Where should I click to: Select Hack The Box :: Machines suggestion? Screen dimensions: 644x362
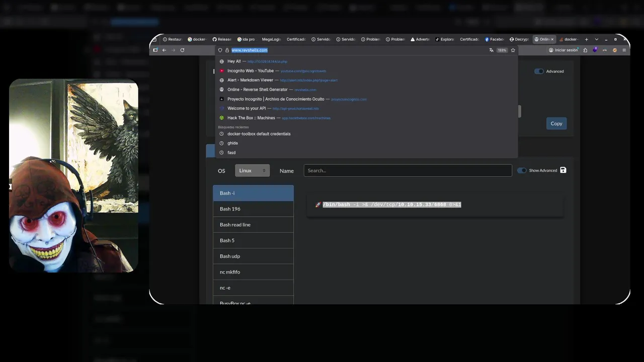pos(366,118)
